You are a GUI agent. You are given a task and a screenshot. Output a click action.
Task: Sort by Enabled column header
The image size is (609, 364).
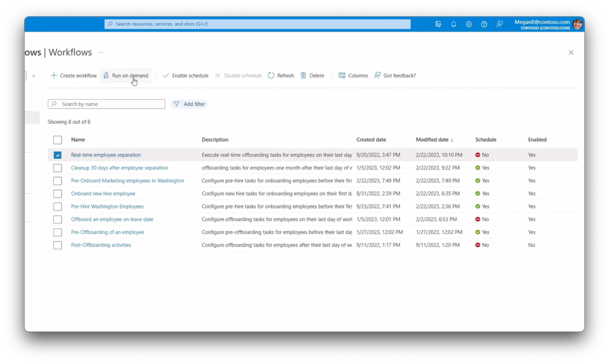[537, 140]
